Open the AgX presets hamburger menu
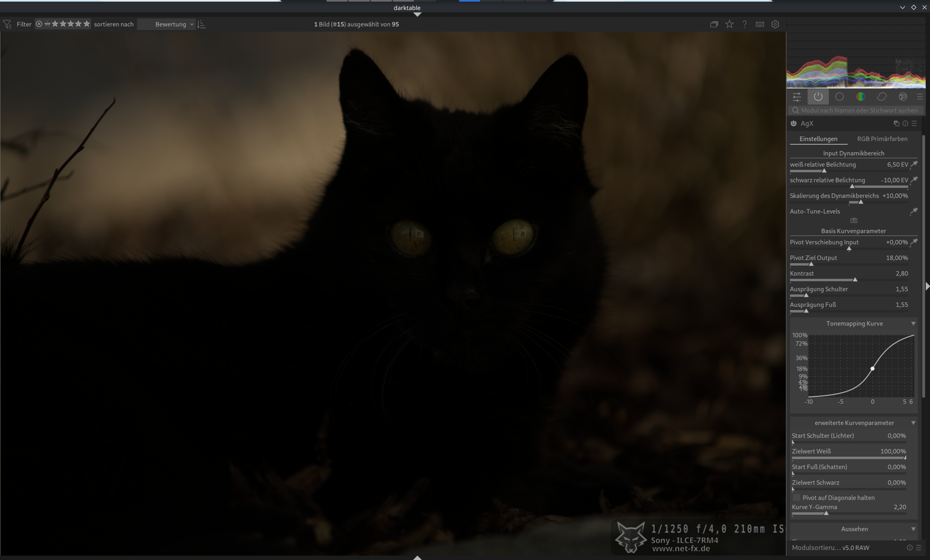This screenshot has height=560, width=930. tap(914, 123)
